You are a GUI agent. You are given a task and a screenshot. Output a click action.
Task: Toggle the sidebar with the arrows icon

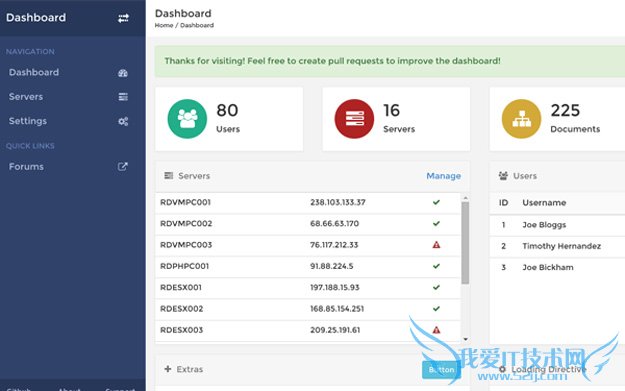click(123, 18)
